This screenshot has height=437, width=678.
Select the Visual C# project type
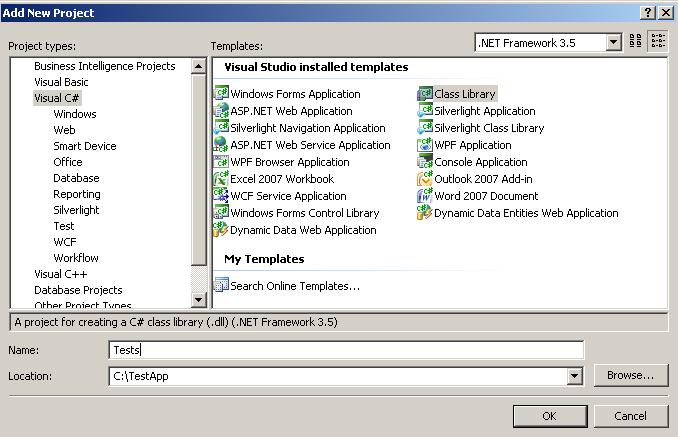pyautogui.click(x=57, y=98)
